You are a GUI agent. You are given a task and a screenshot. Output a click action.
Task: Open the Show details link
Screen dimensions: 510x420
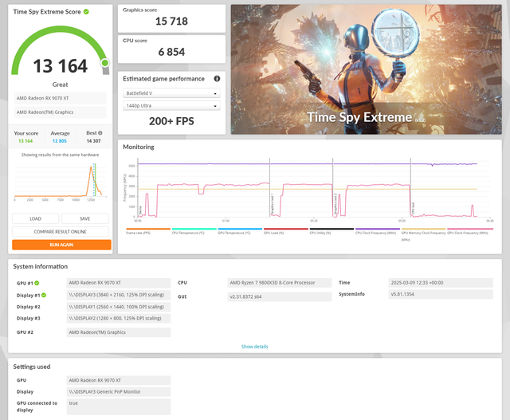[255, 347]
